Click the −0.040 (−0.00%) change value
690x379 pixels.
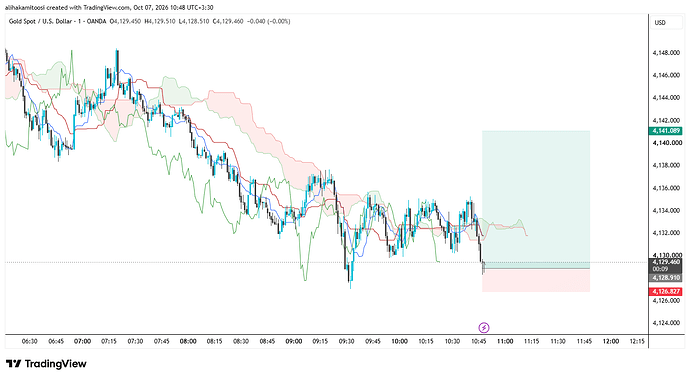[269, 21]
